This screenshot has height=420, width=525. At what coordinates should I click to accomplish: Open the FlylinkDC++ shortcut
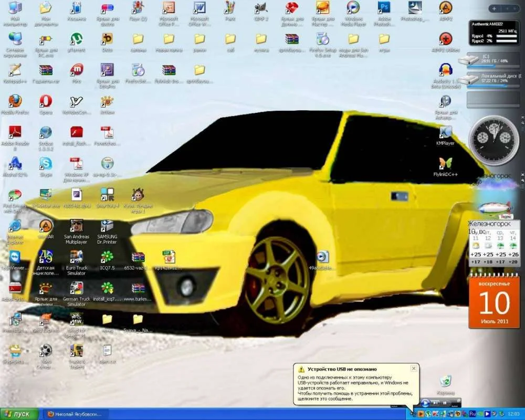pyautogui.click(x=445, y=164)
